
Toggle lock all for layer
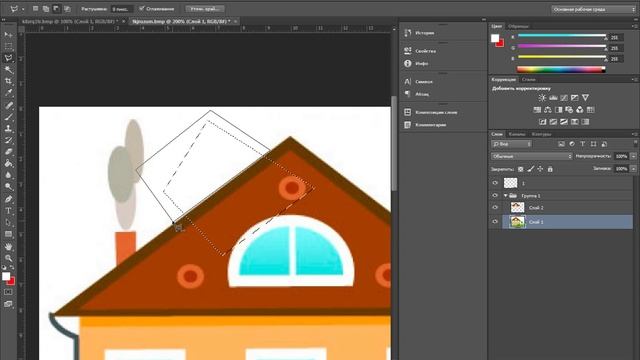click(x=550, y=169)
